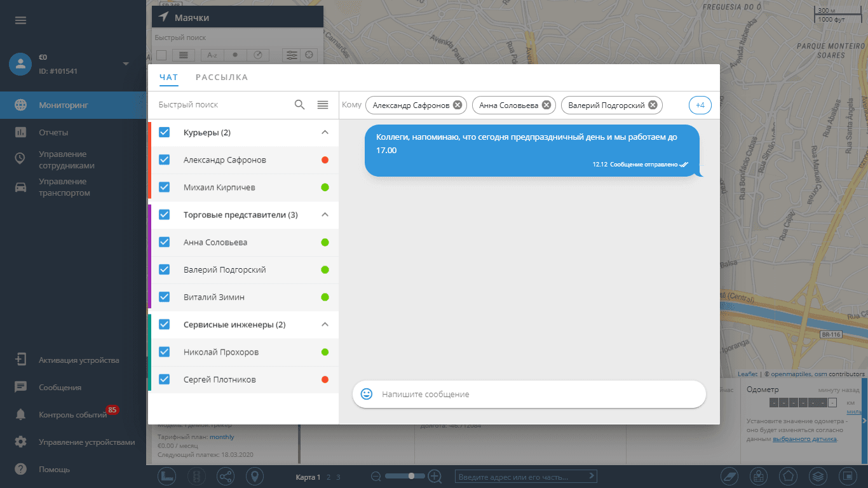Uncheck Михаил Кирпичев checkbox
The image size is (868, 488).
(x=165, y=187)
